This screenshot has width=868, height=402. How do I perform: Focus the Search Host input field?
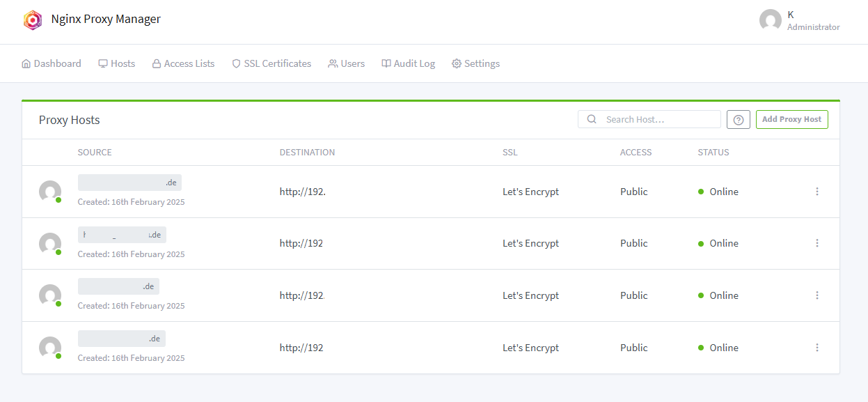[658, 119]
